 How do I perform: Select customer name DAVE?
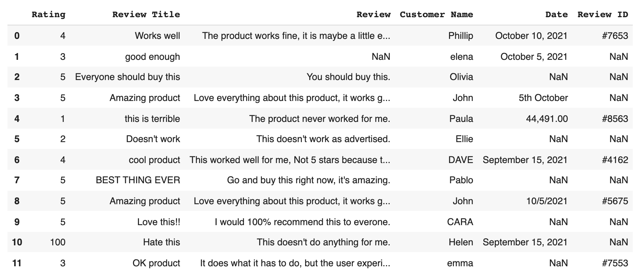(461, 160)
